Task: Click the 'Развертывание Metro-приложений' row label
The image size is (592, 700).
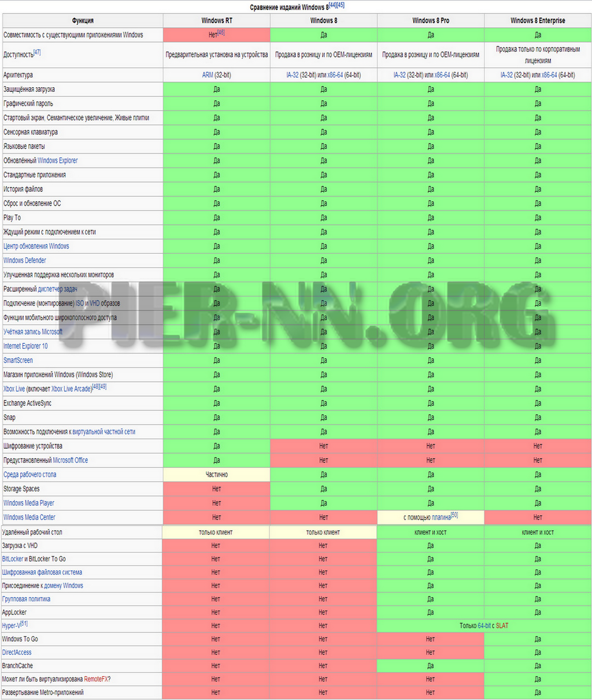Action: point(43,692)
